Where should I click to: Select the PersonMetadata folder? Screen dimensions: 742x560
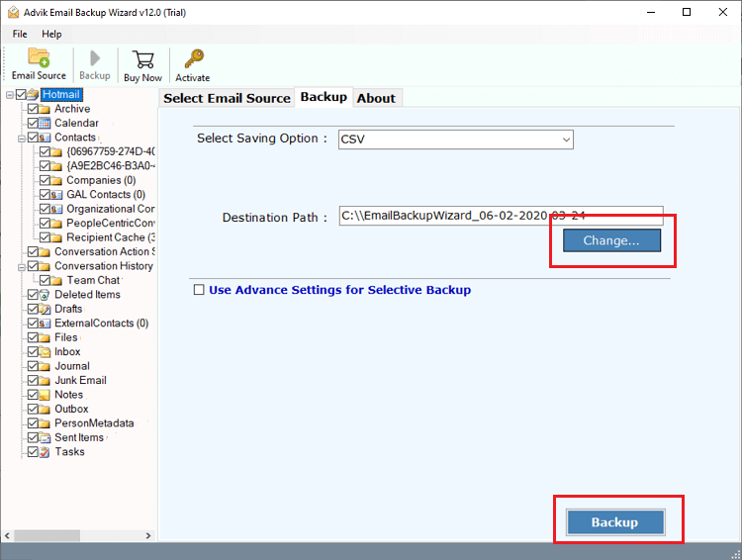click(x=94, y=423)
